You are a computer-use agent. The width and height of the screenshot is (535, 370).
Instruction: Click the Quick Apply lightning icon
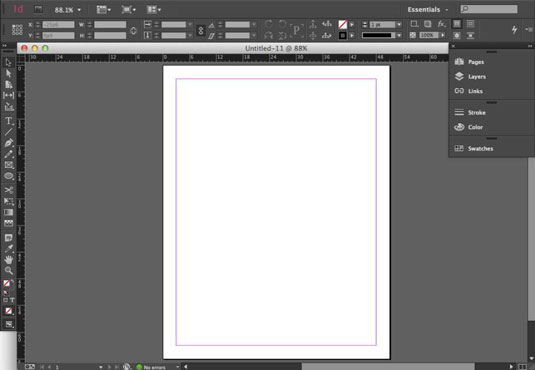coord(515,30)
